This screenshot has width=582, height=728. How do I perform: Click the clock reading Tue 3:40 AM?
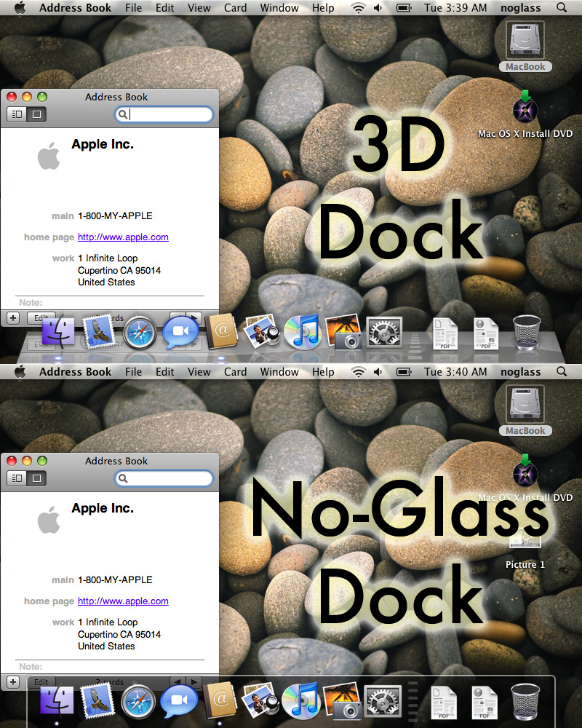[455, 372]
